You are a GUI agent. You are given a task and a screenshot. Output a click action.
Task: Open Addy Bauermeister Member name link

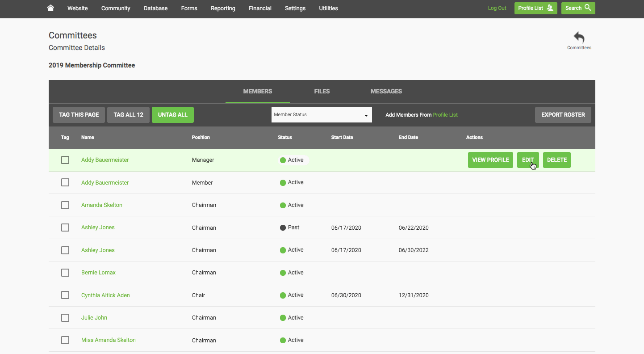pyautogui.click(x=105, y=182)
